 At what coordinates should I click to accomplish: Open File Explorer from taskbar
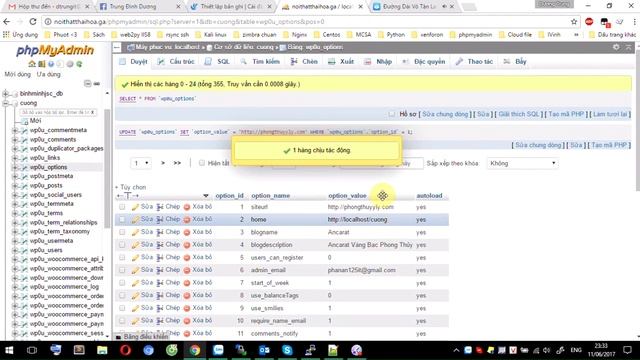(102, 350)
